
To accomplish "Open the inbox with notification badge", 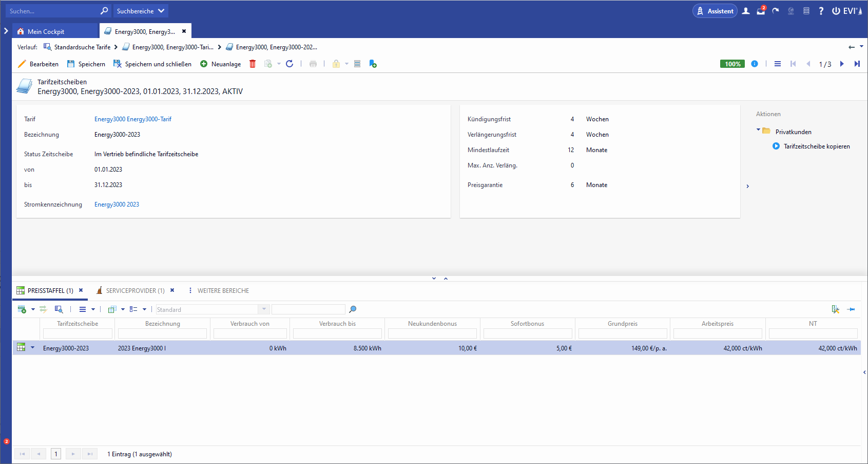I will [761, 11].
